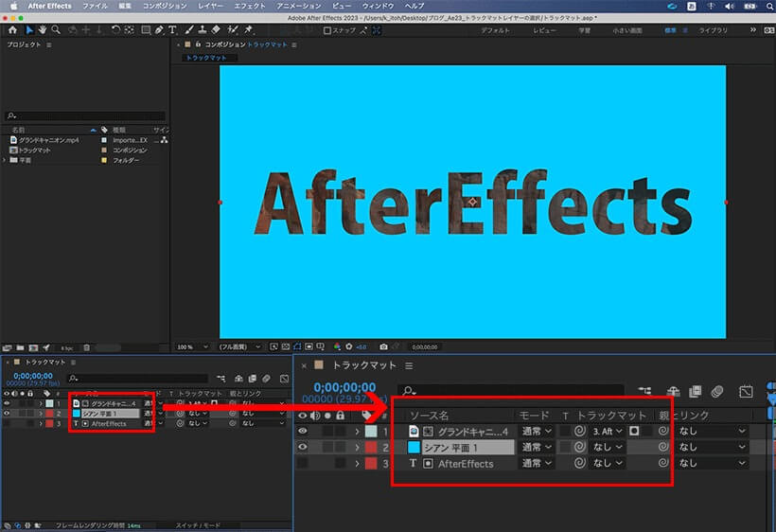Open 3. Aft track matte dropdown, enlarged timeline

pyautogui.click(x=608, y=432)
